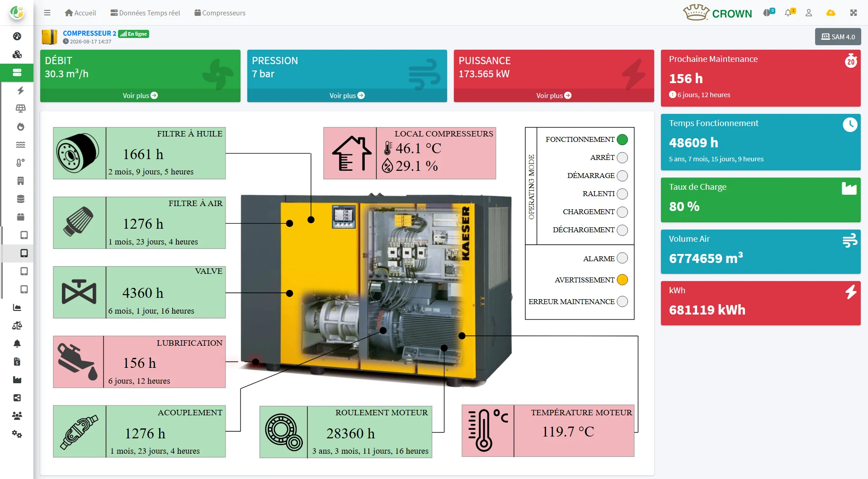Select the highlighted tablet sidebar item

24,253
